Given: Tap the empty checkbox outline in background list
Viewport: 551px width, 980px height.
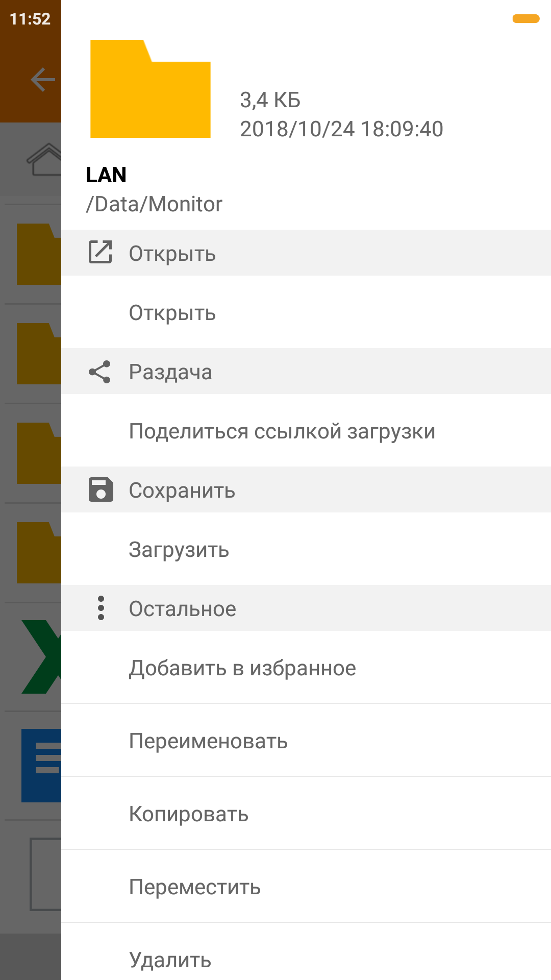Looking at the screenshot, I should (x=46, y=874).
